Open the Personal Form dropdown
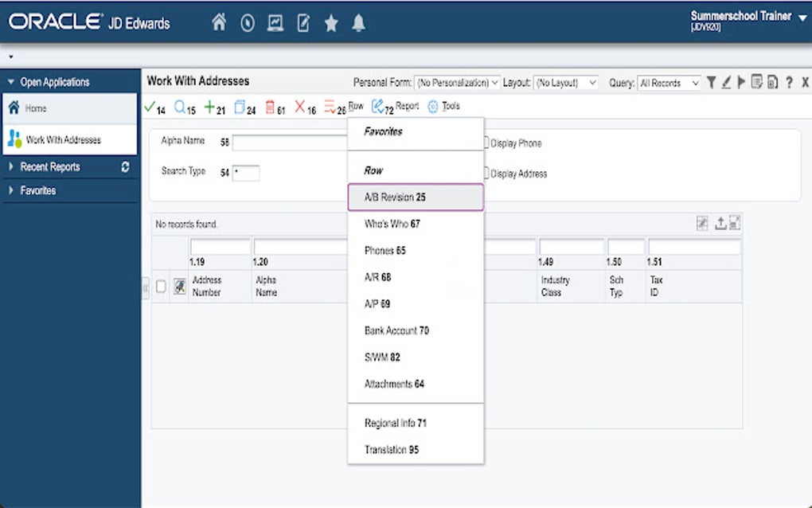The image size is (812, 508). (x=457, y=83)
